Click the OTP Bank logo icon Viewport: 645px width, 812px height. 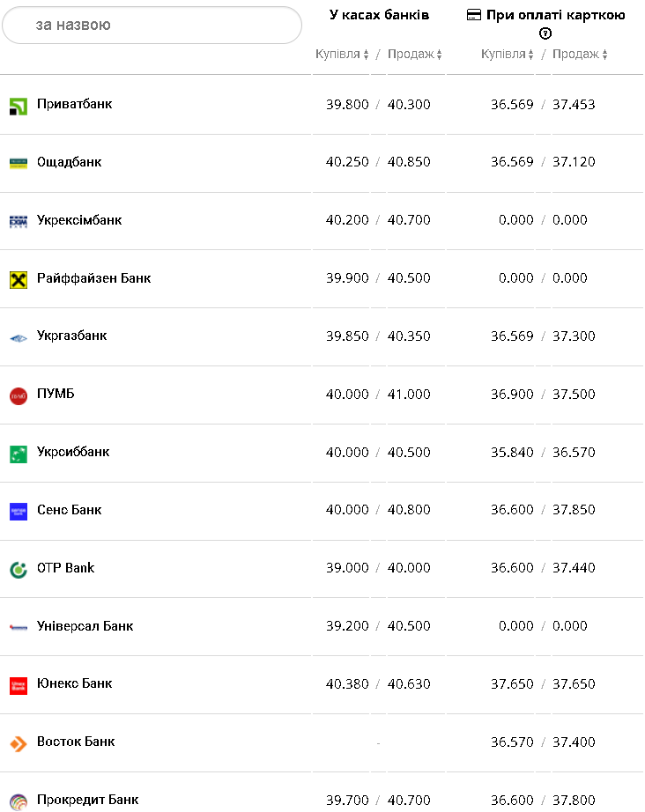(19, 570)
